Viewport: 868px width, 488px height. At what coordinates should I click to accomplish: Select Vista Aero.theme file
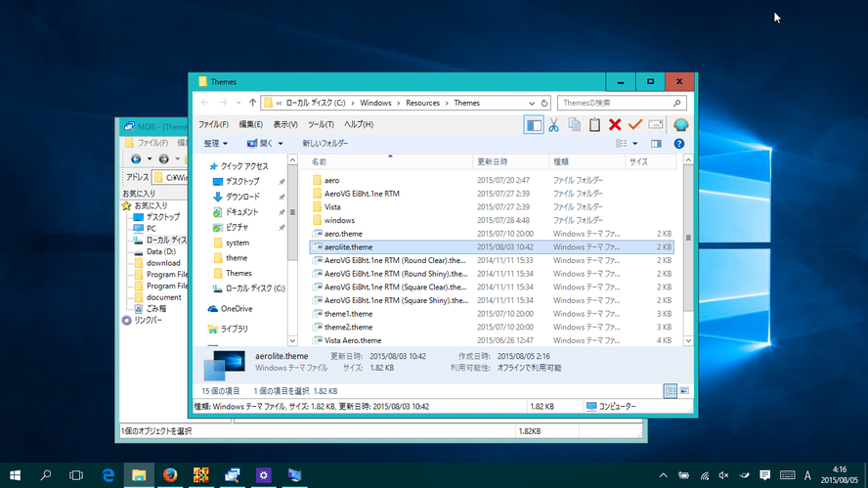353,340
